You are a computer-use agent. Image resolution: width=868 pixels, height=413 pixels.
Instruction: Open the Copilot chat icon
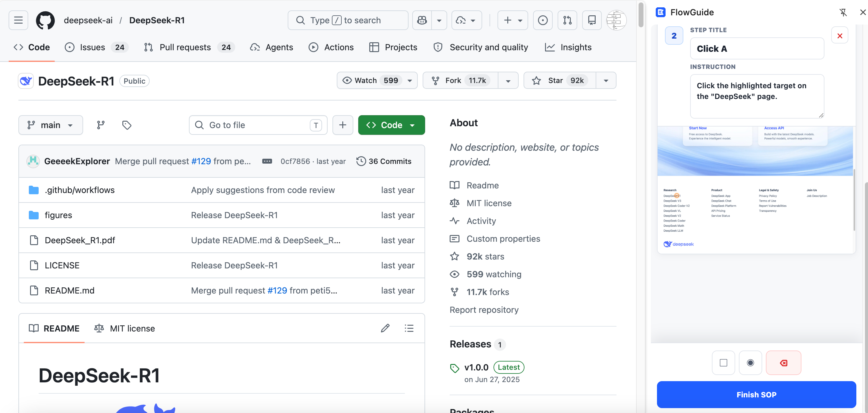(422, 20)
